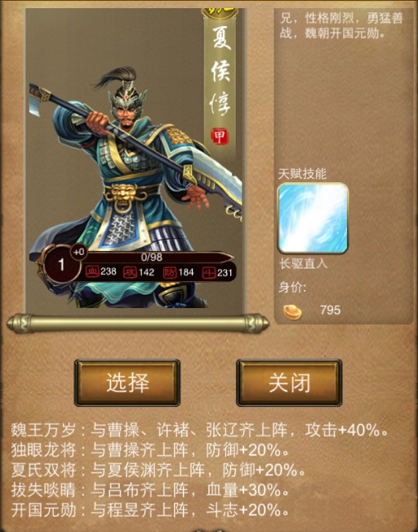The width and height of the screenshot is (418, 532).
Task: Select the 魏王万岁 bond line
Action: (x=199, y=431)
